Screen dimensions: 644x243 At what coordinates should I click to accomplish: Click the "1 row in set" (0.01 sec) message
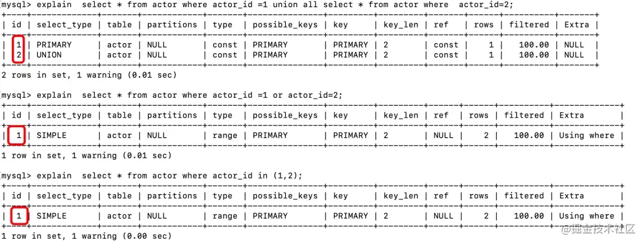point(86,156)
